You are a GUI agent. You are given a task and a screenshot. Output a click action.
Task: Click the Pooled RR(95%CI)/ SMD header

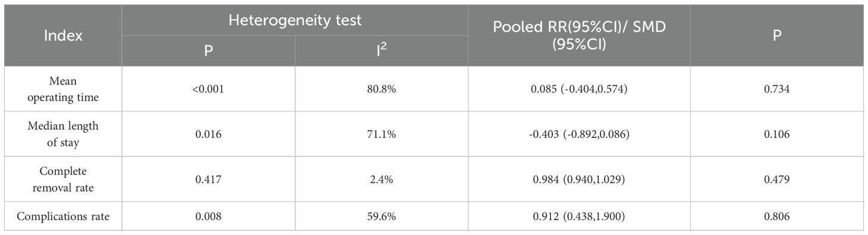[x=579, y=36]
